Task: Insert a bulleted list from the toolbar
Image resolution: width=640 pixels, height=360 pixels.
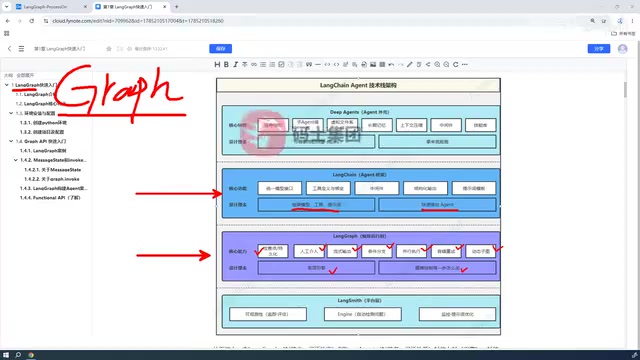Action: (x=263, y=64)
